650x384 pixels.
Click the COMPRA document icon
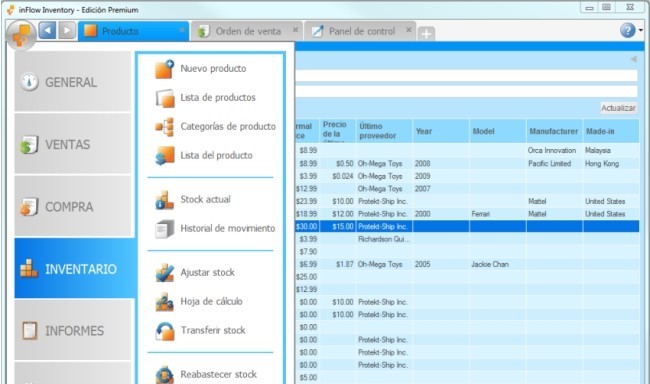click(x=29, y=207)
